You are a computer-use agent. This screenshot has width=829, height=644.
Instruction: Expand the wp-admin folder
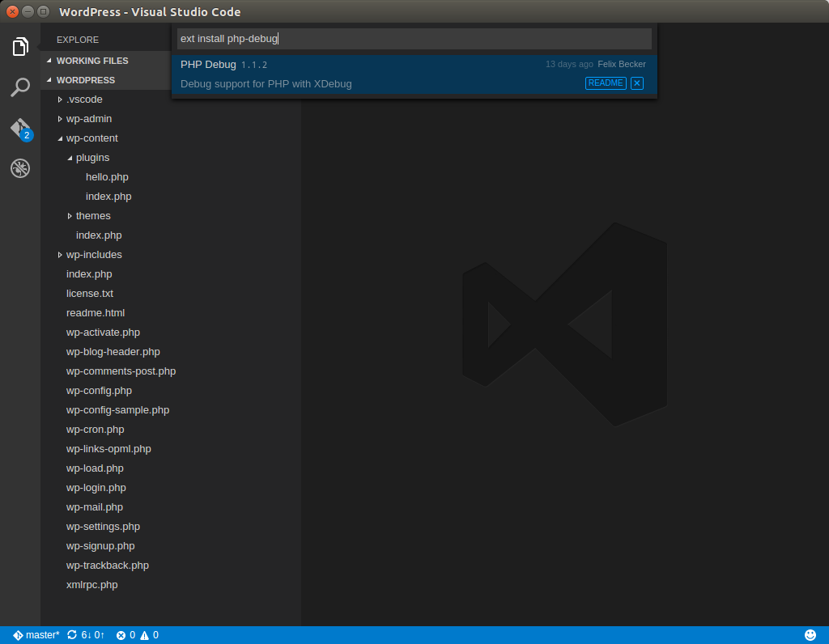click(60, 119)
